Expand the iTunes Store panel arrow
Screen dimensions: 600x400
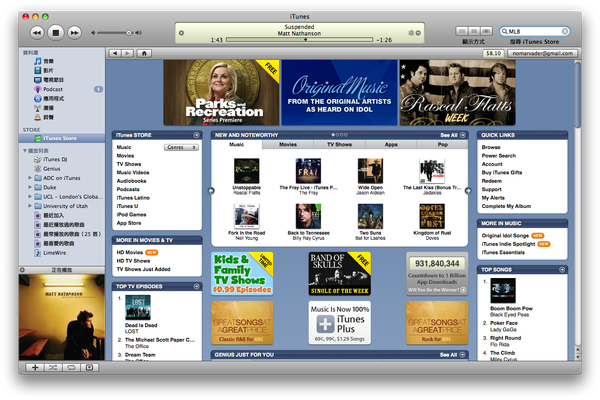tap(196, 135)
